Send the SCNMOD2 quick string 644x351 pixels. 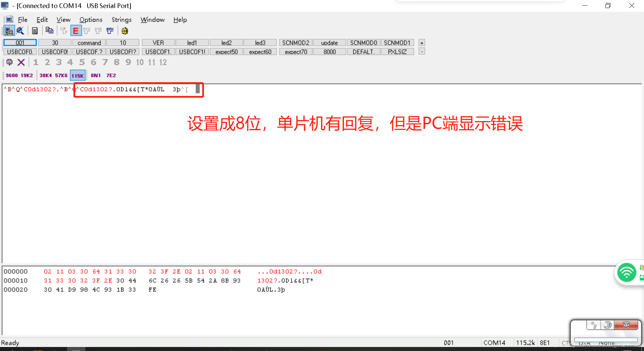click(296, 43)
